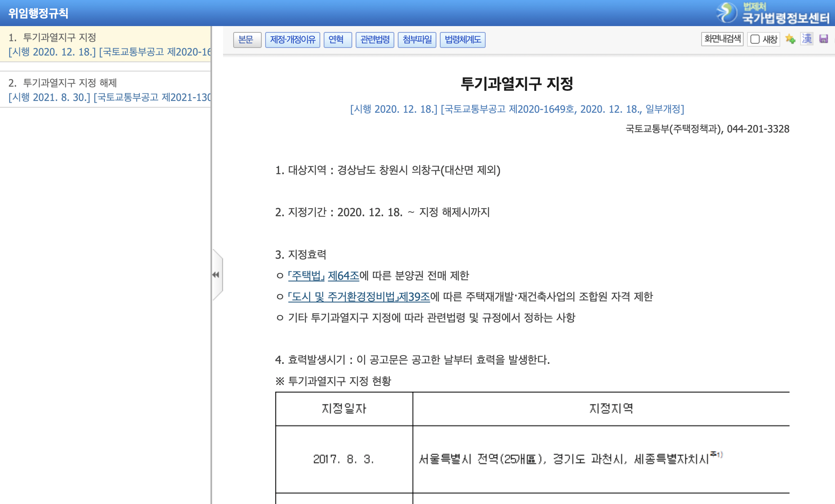This screenshot has width=835, height=504.
Task: Click the 위임행정규칙 header title
Action: (38, 13)
